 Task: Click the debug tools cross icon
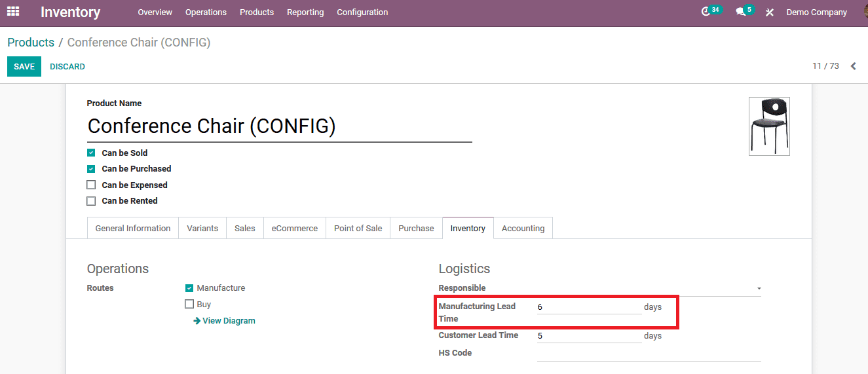[770, 12]
